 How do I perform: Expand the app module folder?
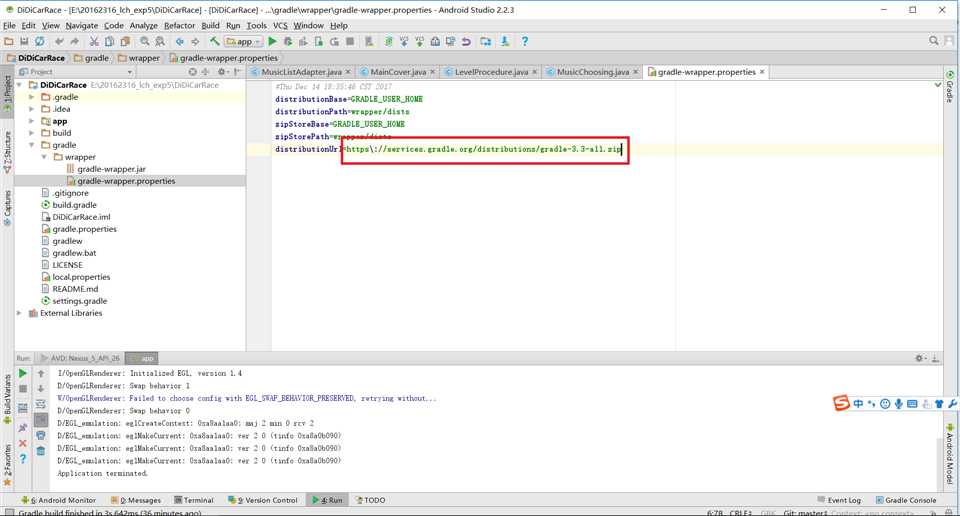click(x=32, y=121)
